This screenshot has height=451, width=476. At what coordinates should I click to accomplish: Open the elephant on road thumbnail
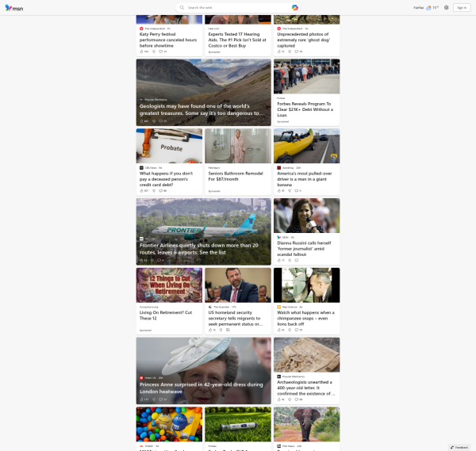[x=306, y=424]
